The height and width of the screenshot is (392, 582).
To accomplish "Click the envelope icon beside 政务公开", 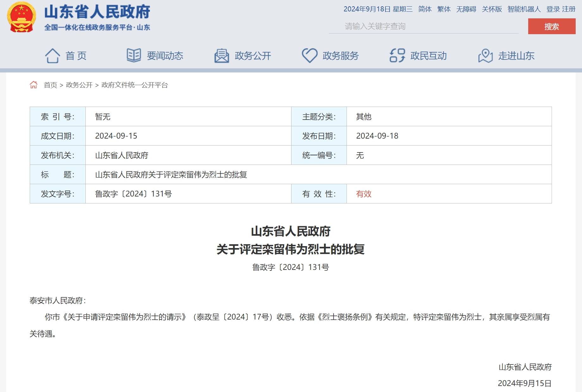I will [x=222, y=56].
